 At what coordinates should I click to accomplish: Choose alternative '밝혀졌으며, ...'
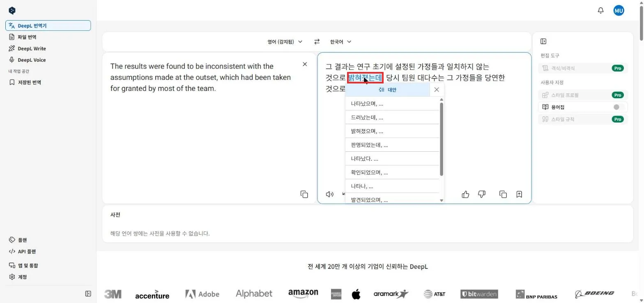point(392,131)
